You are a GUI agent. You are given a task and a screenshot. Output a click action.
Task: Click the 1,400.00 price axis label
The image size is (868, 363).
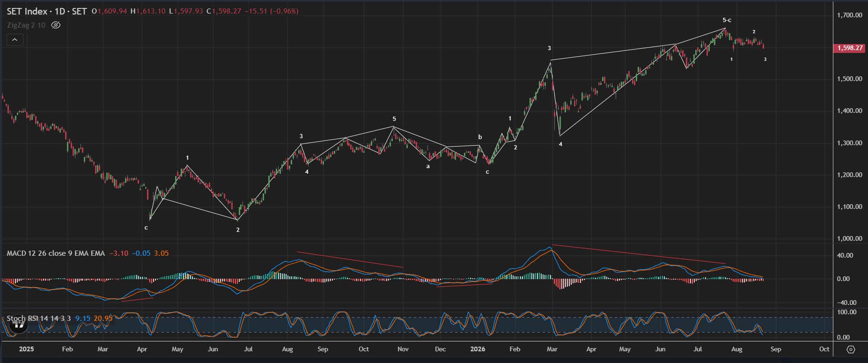(849, 111)
